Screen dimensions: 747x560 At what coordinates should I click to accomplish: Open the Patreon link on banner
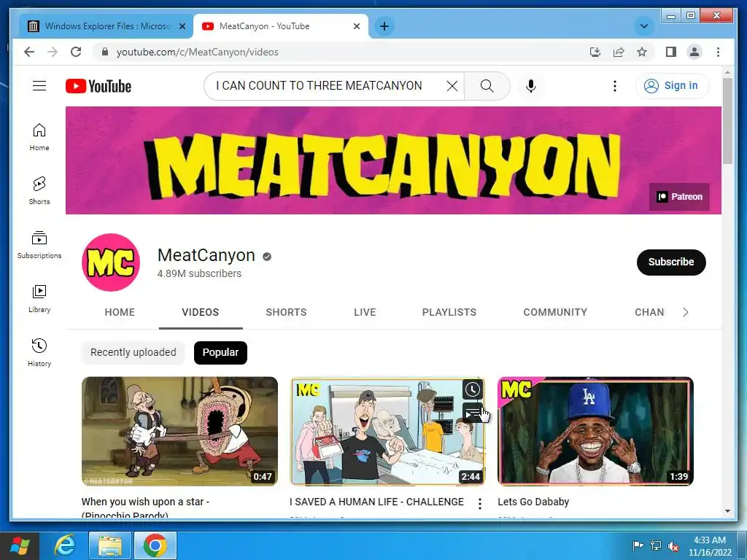coord(679,197)
